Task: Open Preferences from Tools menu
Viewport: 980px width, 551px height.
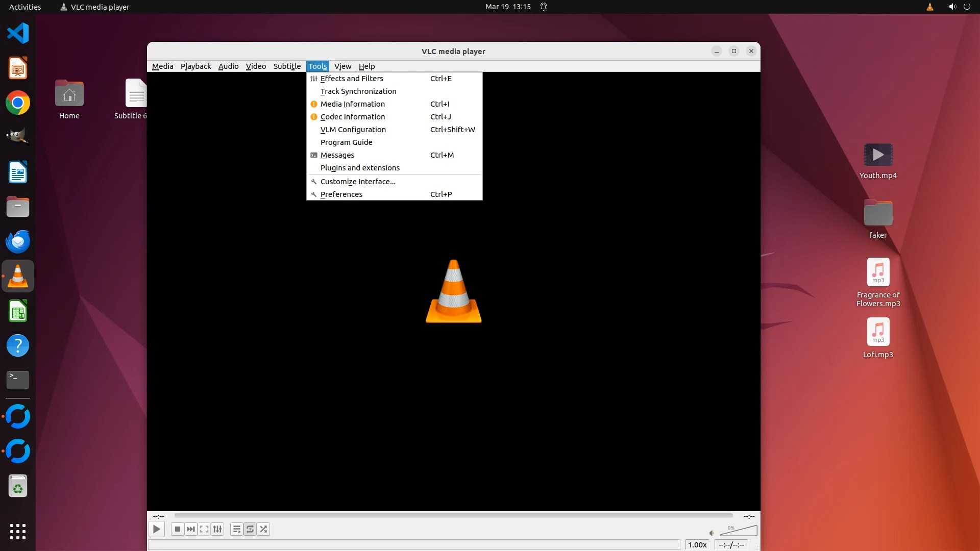Action: point(341,194)
